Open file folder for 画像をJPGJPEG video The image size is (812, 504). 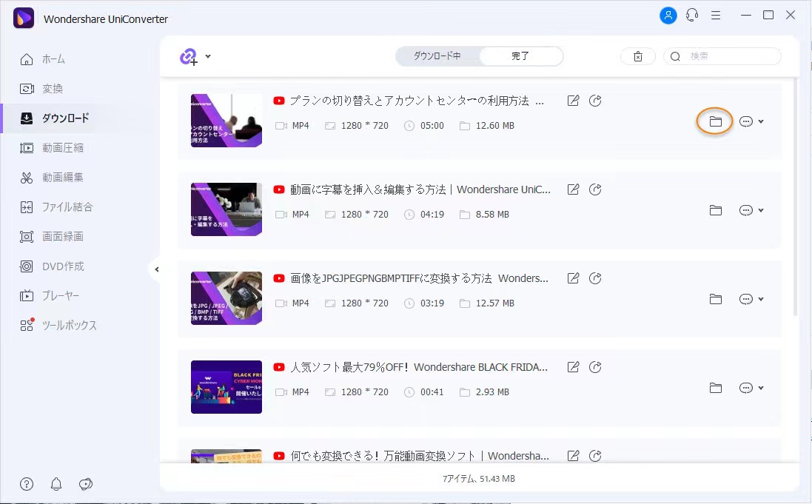click(715, 300)
